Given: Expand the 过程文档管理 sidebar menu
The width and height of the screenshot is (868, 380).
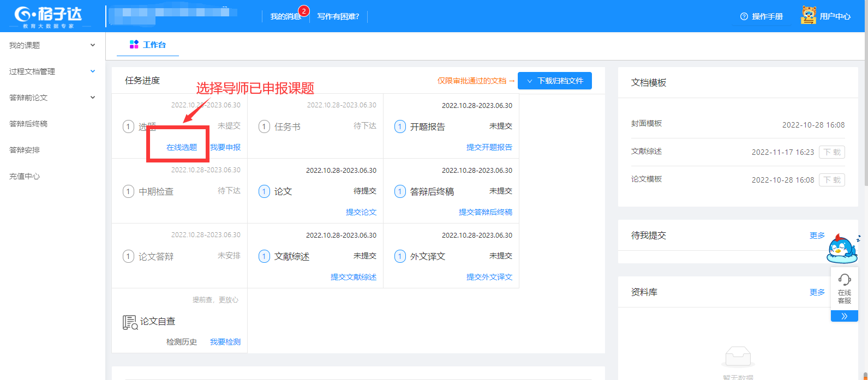Looking at the screenshot, I should click(x=52, y=71).
